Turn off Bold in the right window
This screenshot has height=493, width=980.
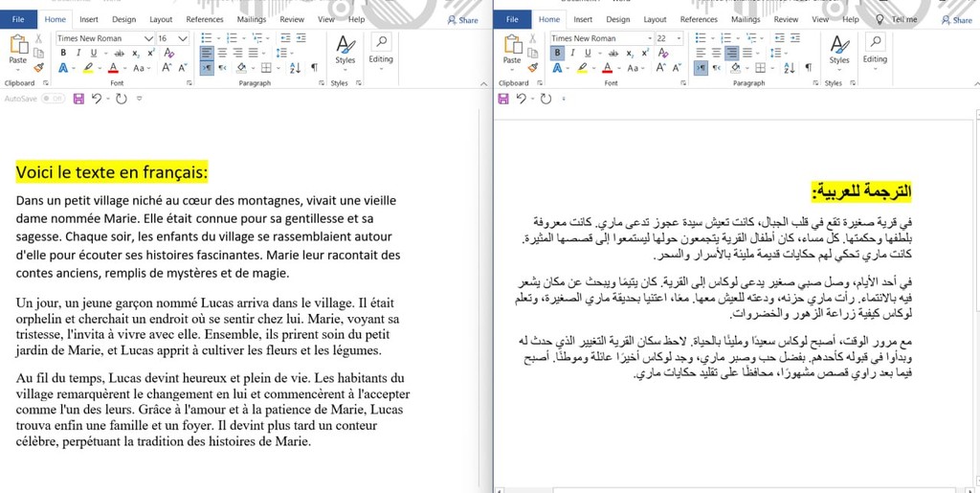558,53
